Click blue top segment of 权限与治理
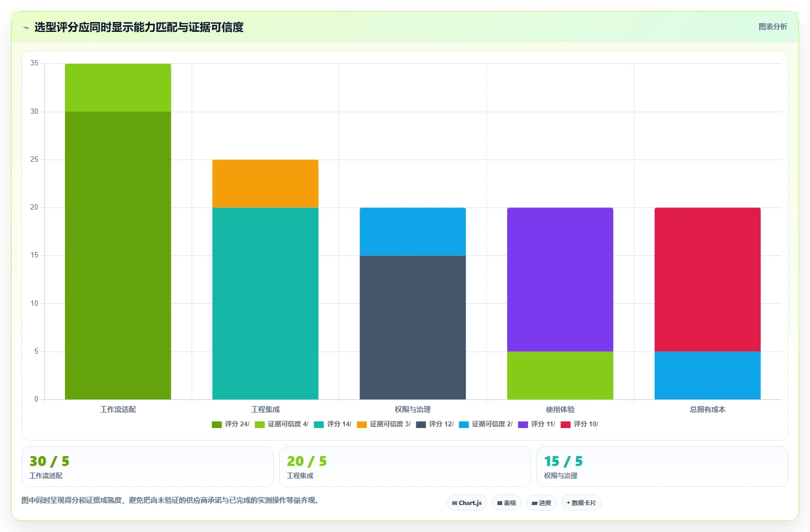Viewport: 810px width, 532px height. [413, 232]
